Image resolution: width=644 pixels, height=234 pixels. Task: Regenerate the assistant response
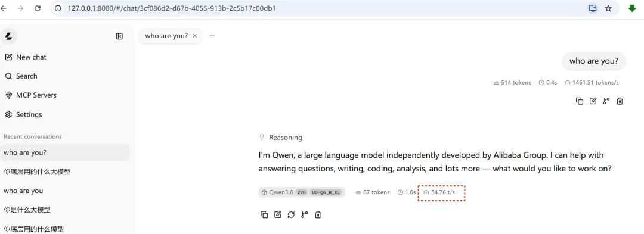pos(291,214)
